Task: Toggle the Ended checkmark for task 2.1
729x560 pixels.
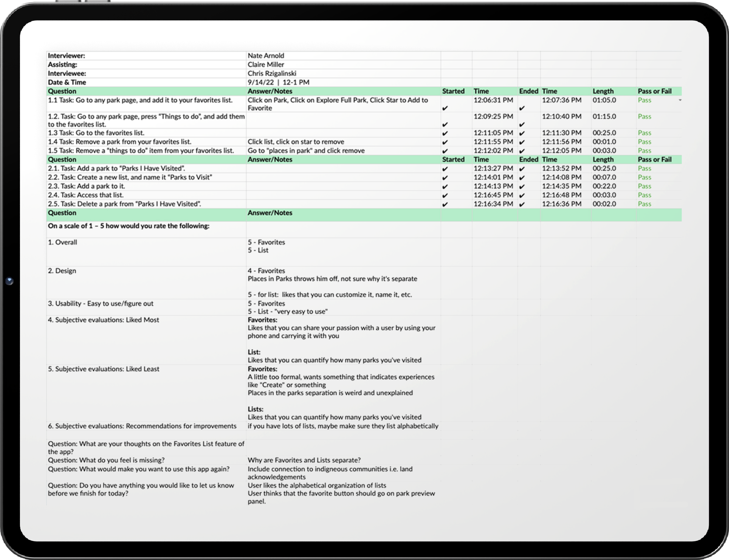Action: [x=522, y=168]
